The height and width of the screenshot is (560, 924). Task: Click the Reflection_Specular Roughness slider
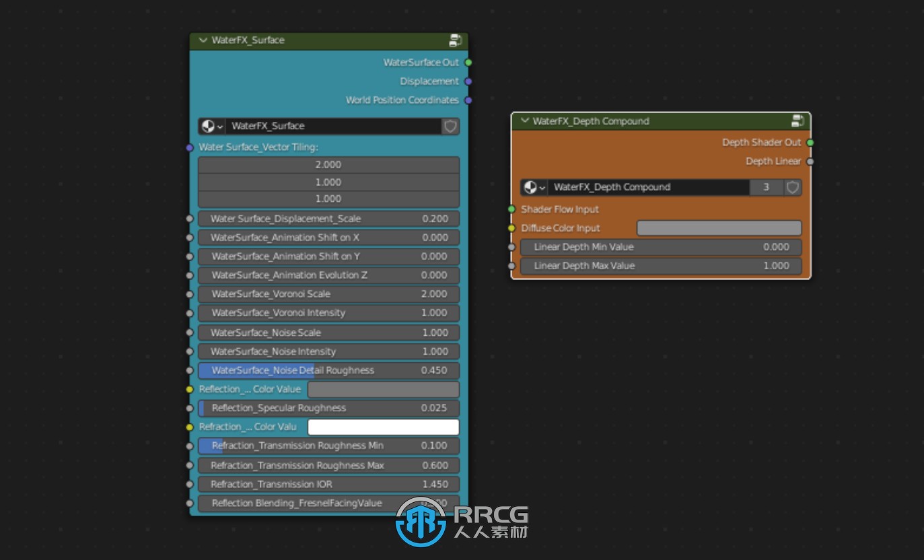328,408
